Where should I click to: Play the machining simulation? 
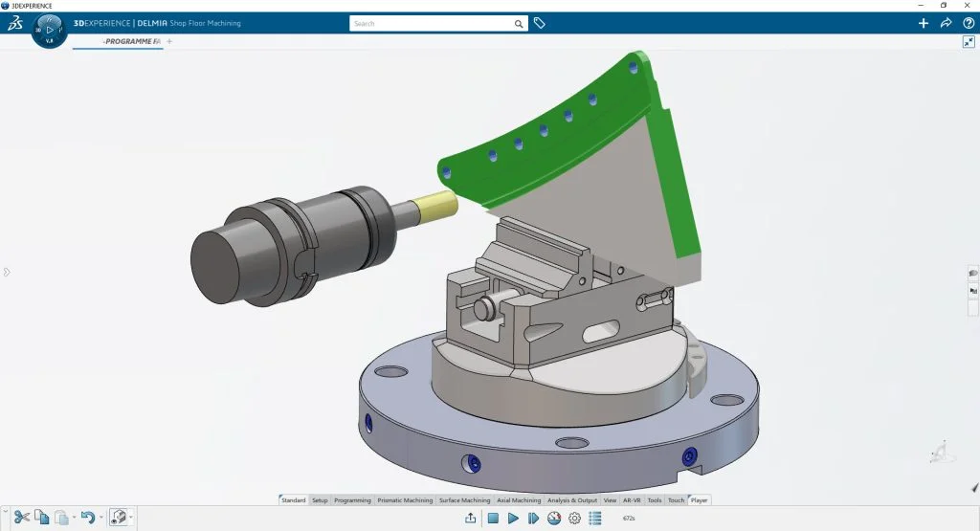coord(513,519)
